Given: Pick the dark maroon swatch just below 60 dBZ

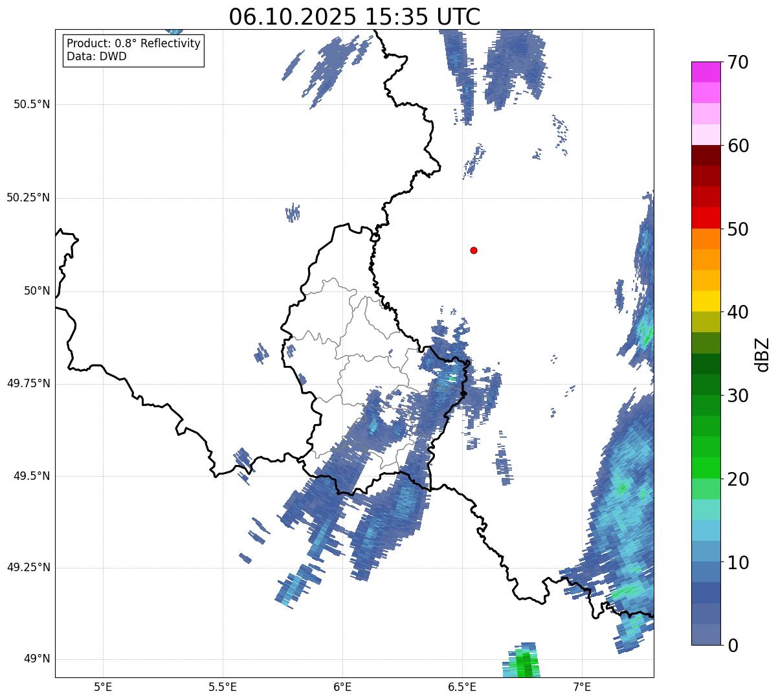Looking at the screenshot, I should (706, 155).
